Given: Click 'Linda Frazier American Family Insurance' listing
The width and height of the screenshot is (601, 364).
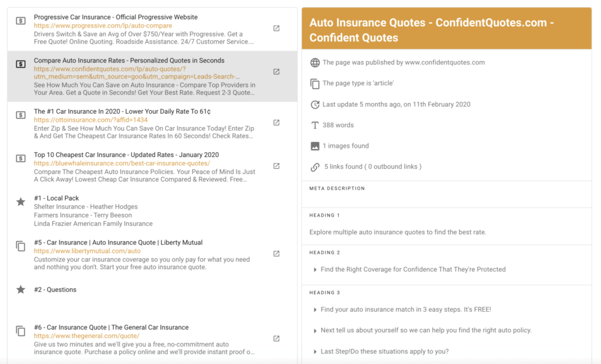Looking at the screenshot, I should [x=93, y=223].
